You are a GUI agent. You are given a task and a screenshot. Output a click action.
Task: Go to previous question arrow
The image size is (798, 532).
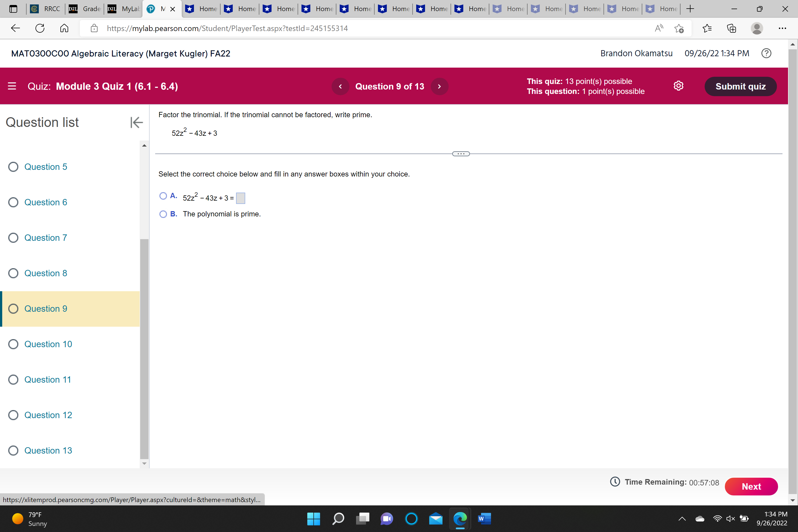tap(340, 86)
